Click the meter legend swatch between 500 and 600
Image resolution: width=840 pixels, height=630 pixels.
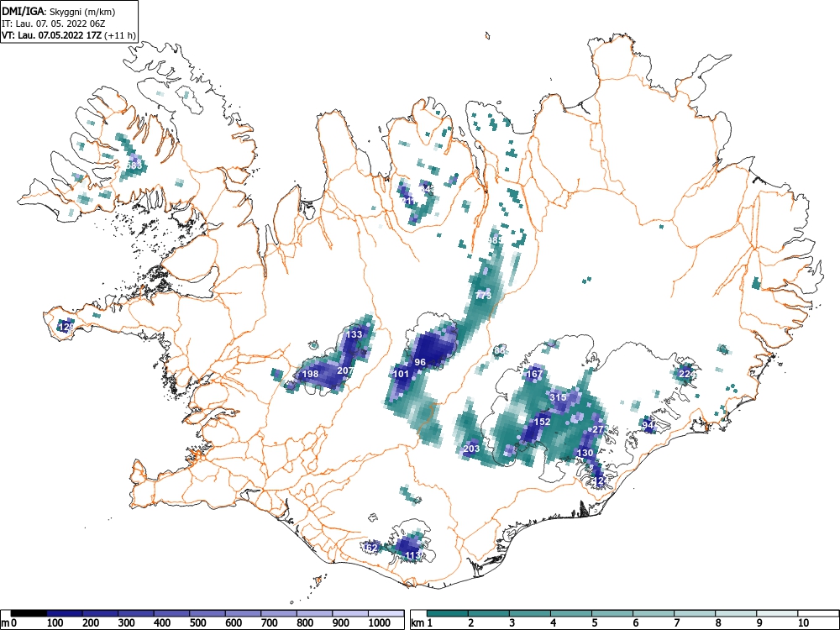[x=207, y=613]
